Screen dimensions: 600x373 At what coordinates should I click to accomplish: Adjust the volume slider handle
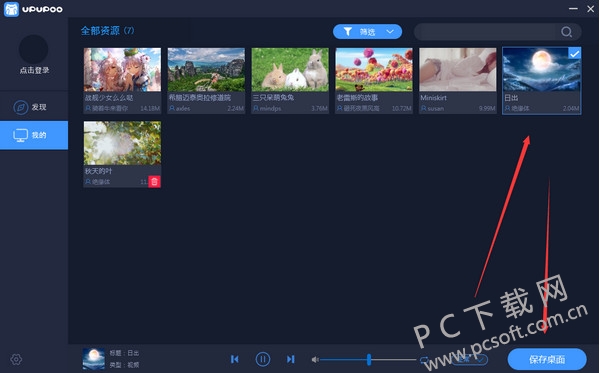tap(369, 359)
